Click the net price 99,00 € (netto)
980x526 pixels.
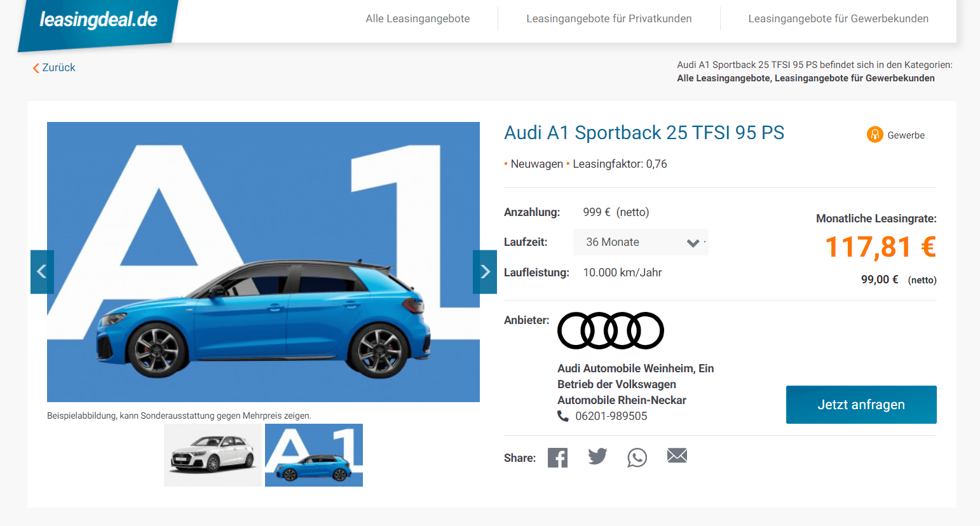[x=899, y=280]
